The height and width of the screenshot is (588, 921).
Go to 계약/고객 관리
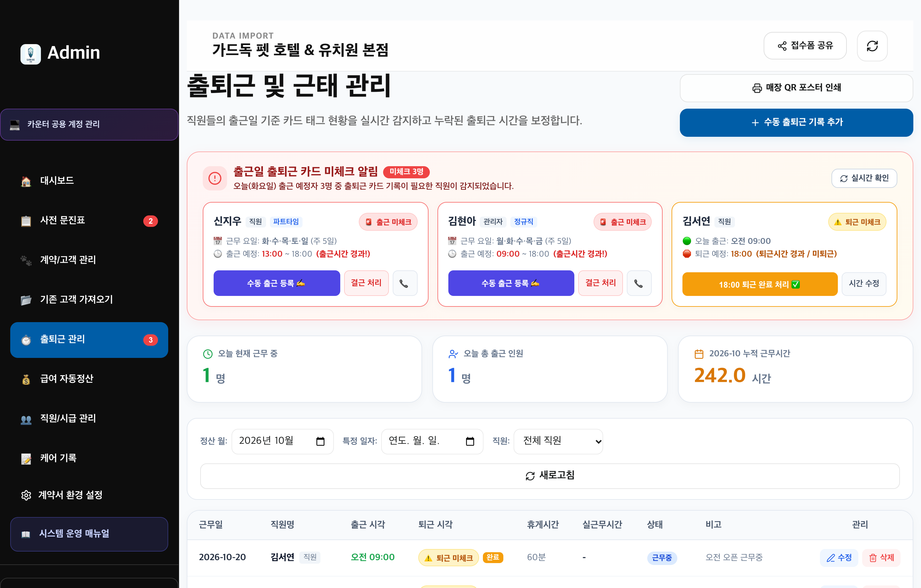click(89, 260)
